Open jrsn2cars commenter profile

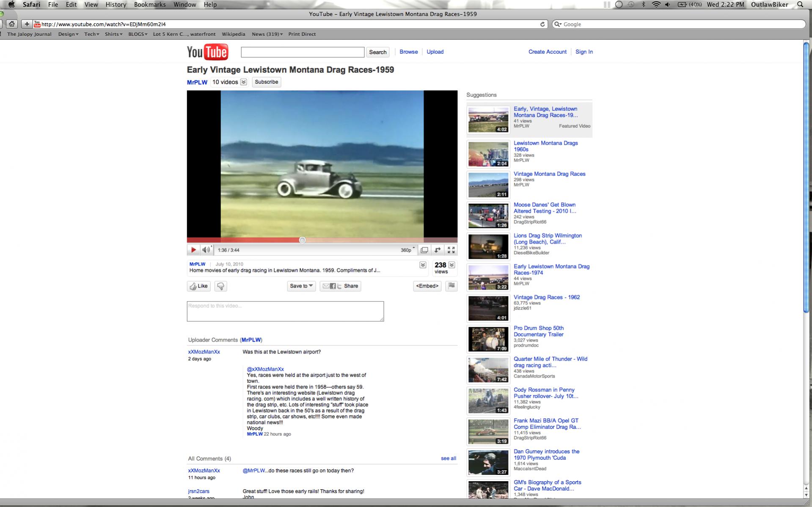click(x=199, y=491)
